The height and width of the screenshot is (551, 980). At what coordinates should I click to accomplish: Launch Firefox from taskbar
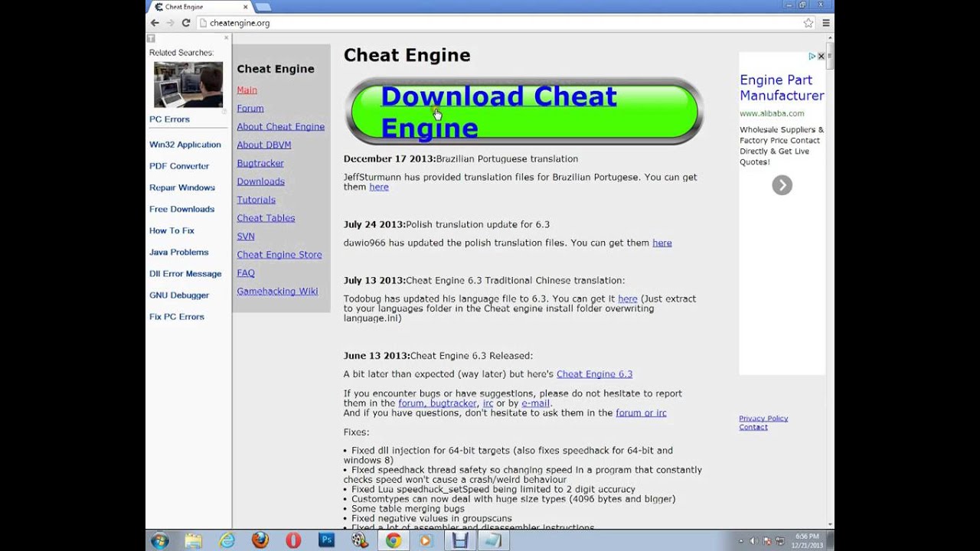point(260,540)
